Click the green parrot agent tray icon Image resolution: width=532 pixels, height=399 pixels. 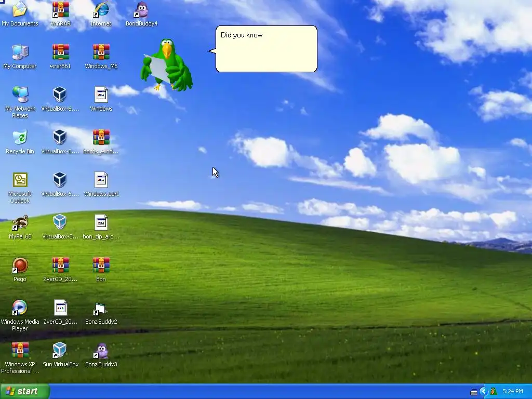(494, 391)
